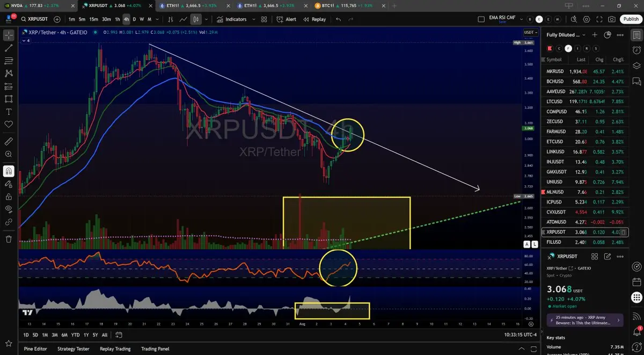Open the XRP Army news headline
644x355 pixels.
click(x=585, y=320)
